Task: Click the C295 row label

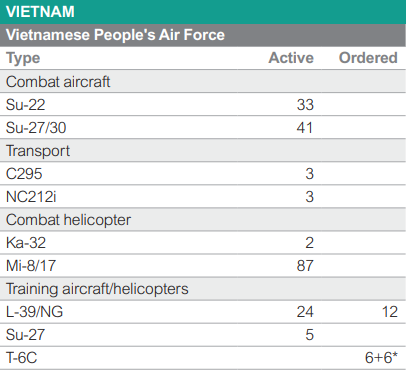Action: [24, 174]
